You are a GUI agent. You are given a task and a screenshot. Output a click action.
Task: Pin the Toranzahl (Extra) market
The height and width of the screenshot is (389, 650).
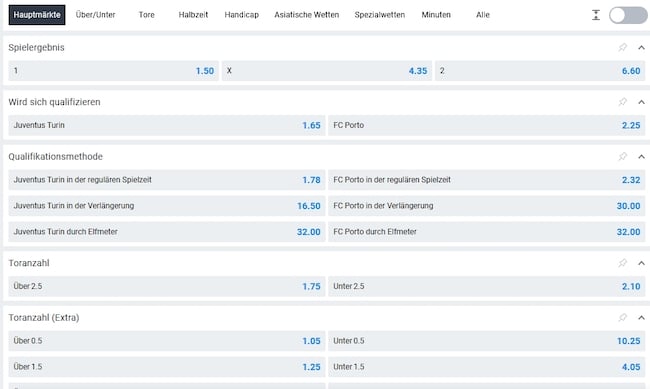click(x=622, y=318)
